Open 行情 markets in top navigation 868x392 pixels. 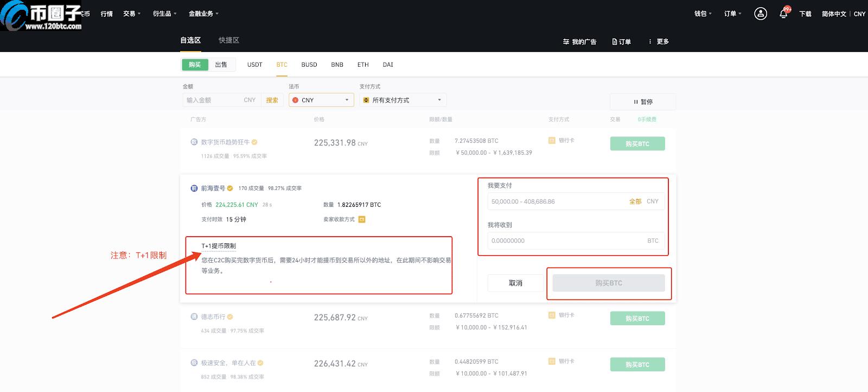106,14
